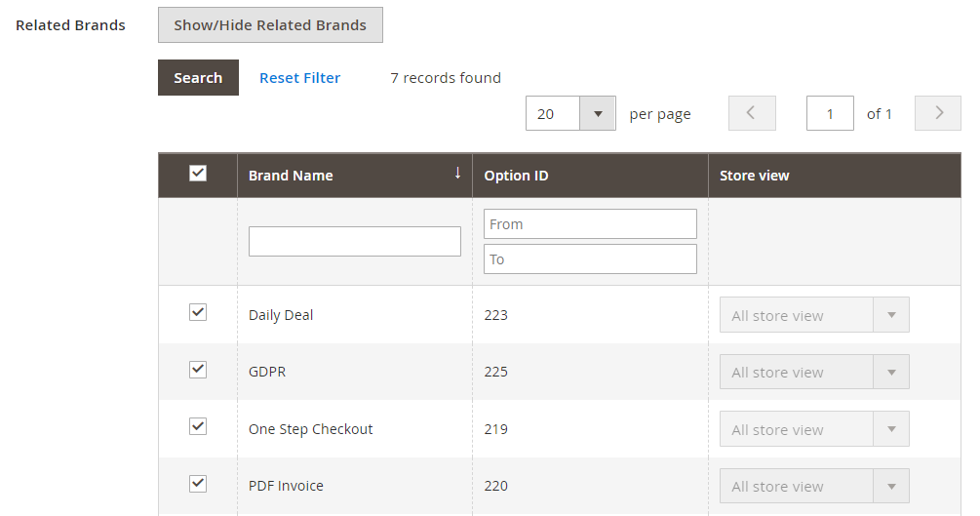The height and width of the screenshot is (516, 980).
Task: Click the next page arrow
Action: (x=939, y=113)
